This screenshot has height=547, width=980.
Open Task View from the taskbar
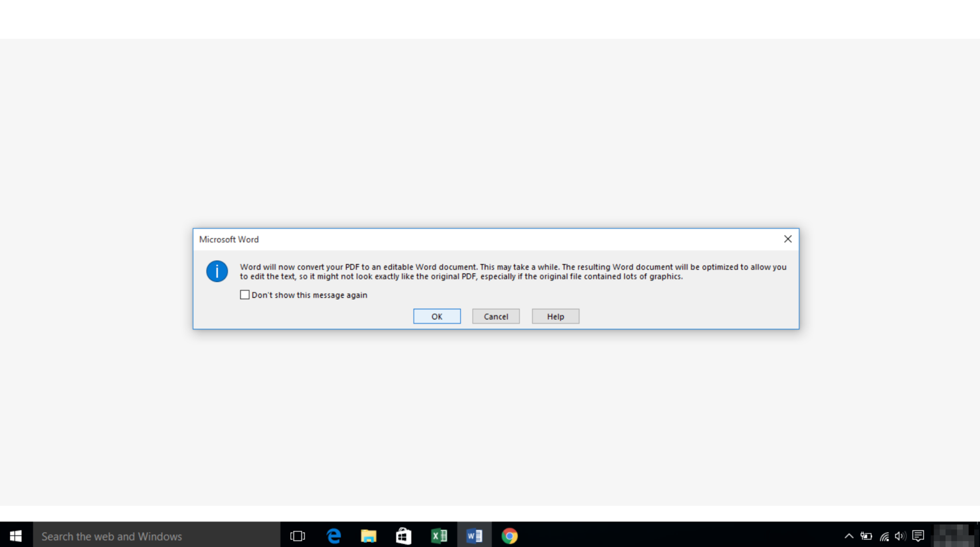pyautogui.click(x=298, y=536)
